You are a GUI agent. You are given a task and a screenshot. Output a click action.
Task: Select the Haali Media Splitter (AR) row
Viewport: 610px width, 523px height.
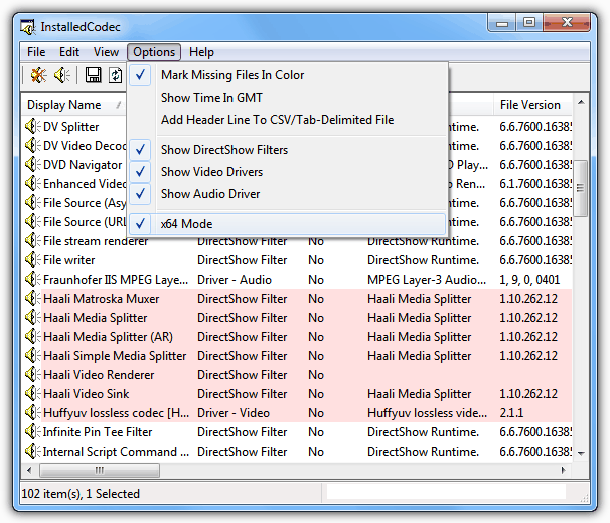coord(297,337)
